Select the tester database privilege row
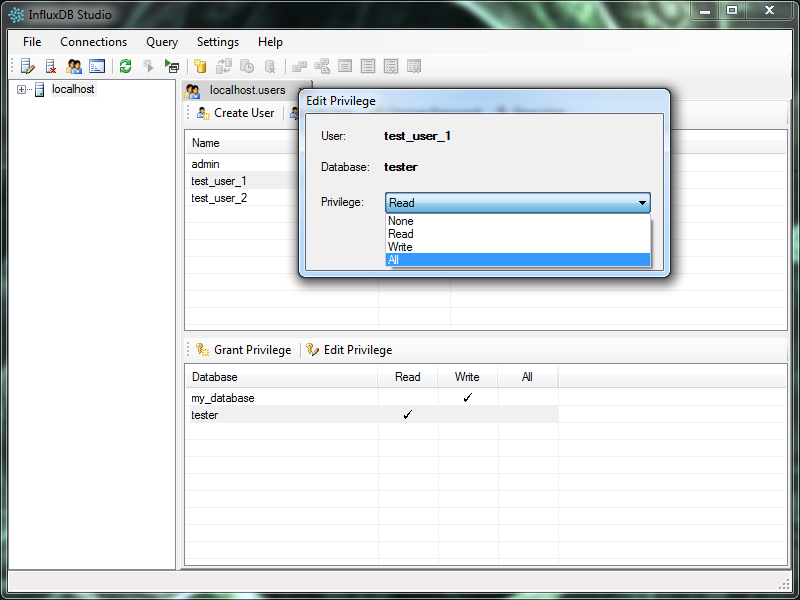The width and height of the screenshot is (800, 600). click(x=372, y=415)
